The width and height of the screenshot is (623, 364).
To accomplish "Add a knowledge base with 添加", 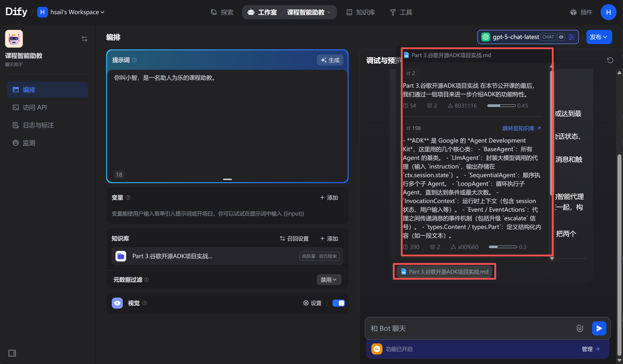I will (x=329, y=238).
